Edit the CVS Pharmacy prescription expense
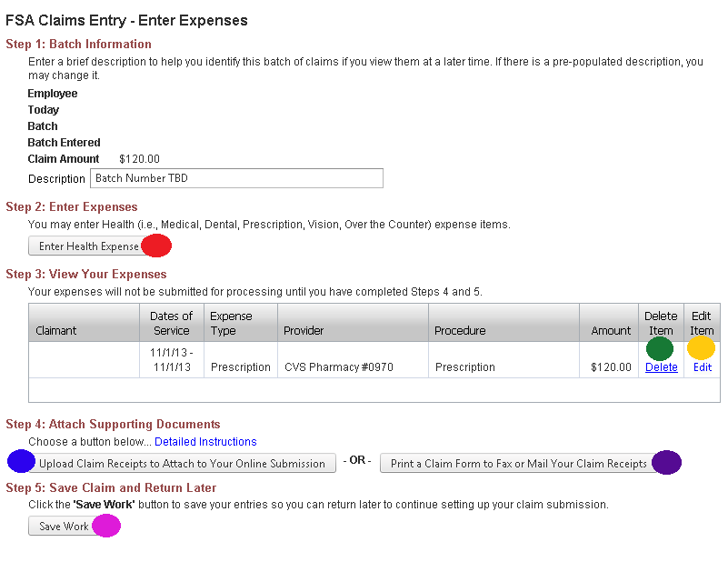This screenshot has height=582, width=728. 702,367
